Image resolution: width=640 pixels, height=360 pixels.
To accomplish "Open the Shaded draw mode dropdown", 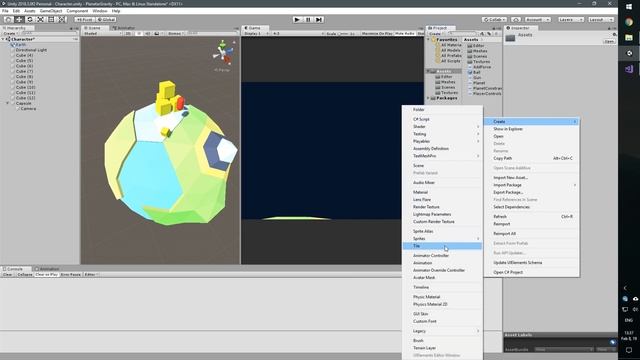I will pos(102,33).
